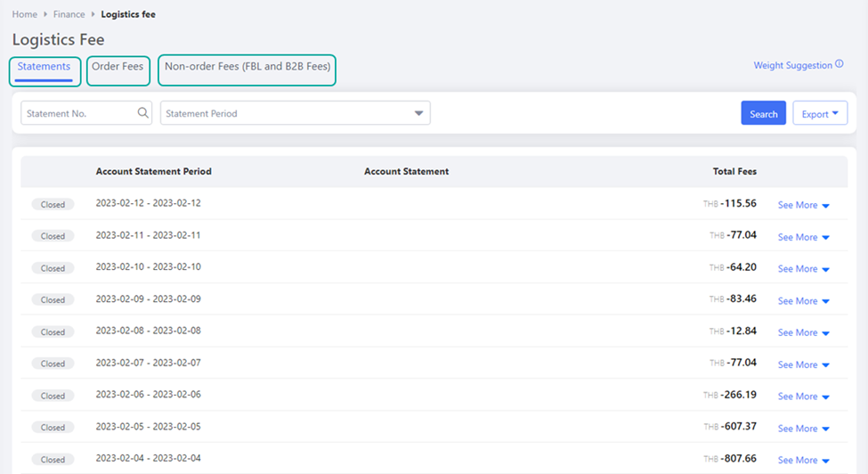The height and width of the screenshot is (474, 868).
Task: Open the Weight Suggestion link
Action: click(792, 66)
